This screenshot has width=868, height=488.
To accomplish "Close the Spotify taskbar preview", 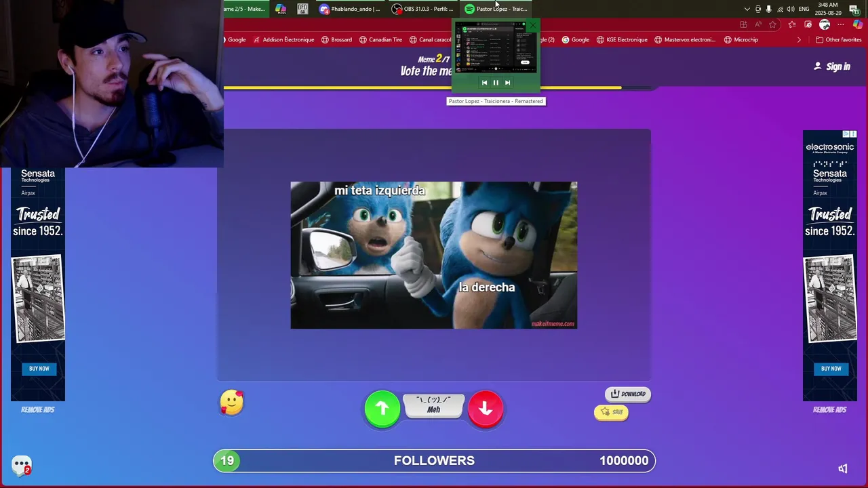I will [533, 25].
